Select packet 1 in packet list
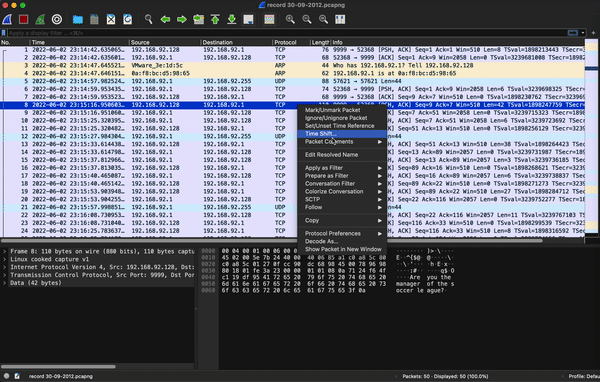600x382 pixels. point(292,50)
